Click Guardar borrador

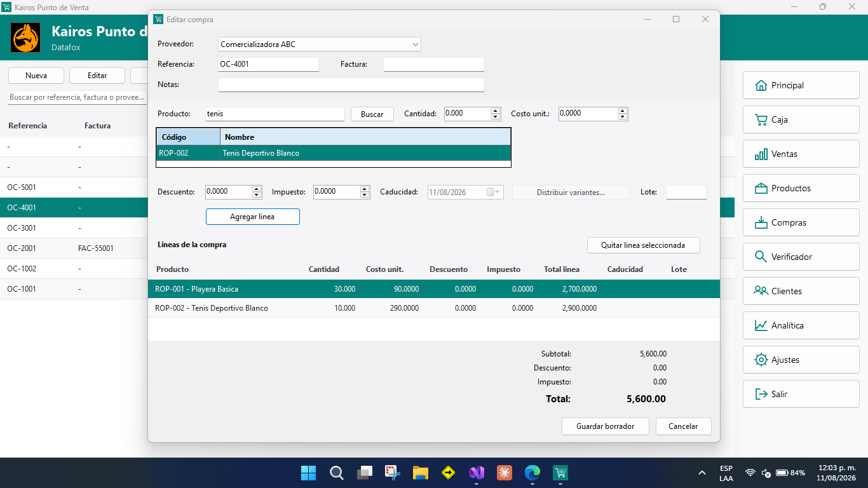[x=606, y=426]
